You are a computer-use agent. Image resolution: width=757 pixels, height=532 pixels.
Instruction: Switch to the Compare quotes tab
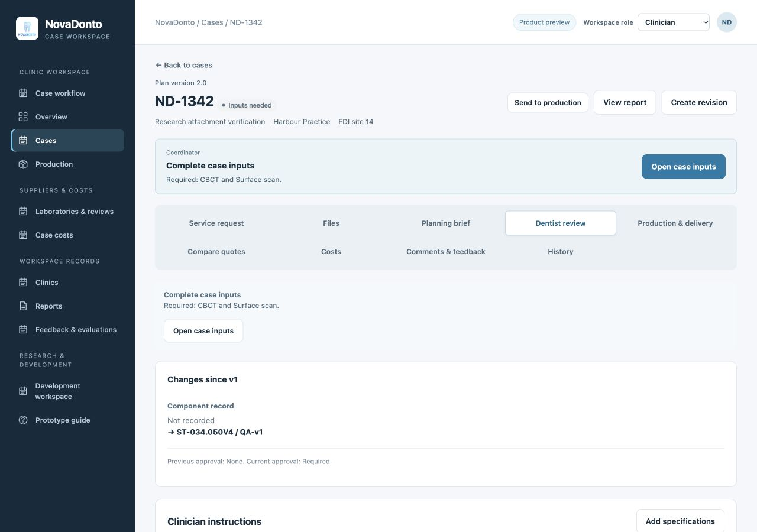pos(216,252)
